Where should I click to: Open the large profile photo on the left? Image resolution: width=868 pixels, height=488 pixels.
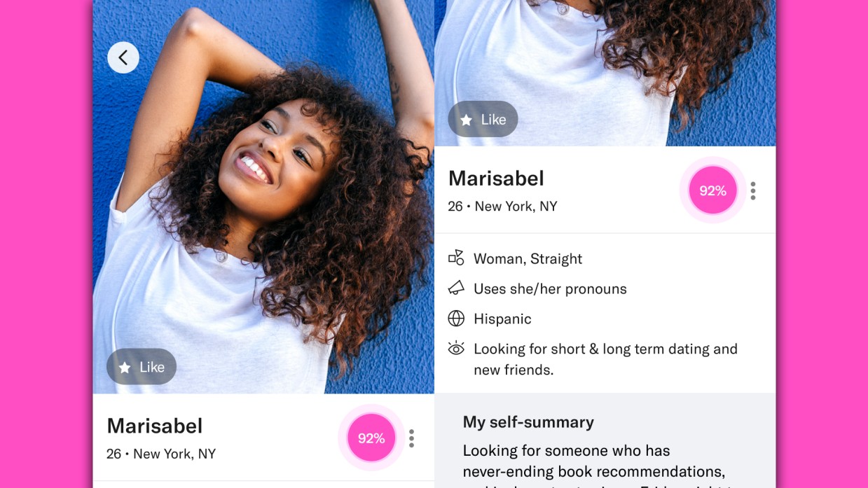tap(263, 197)
